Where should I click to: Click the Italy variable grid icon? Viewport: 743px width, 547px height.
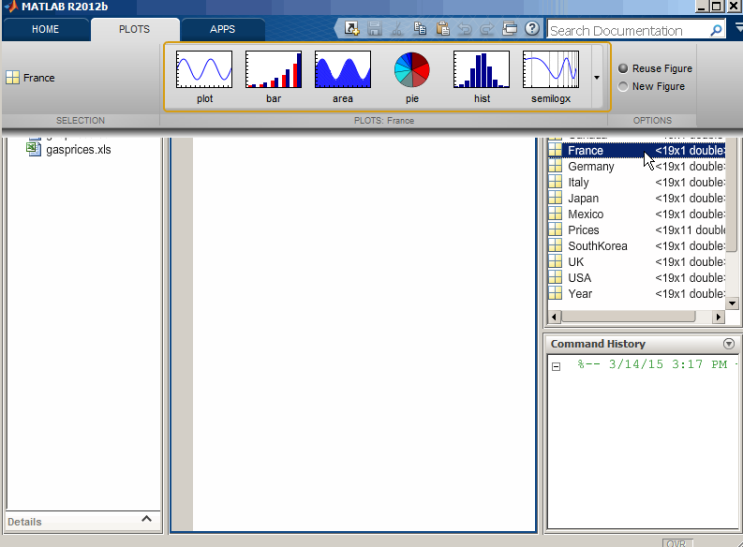point(555,182)
